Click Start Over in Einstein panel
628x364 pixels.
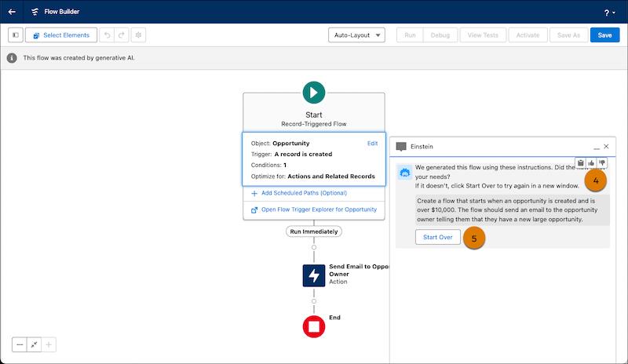[x=437, y=238]
